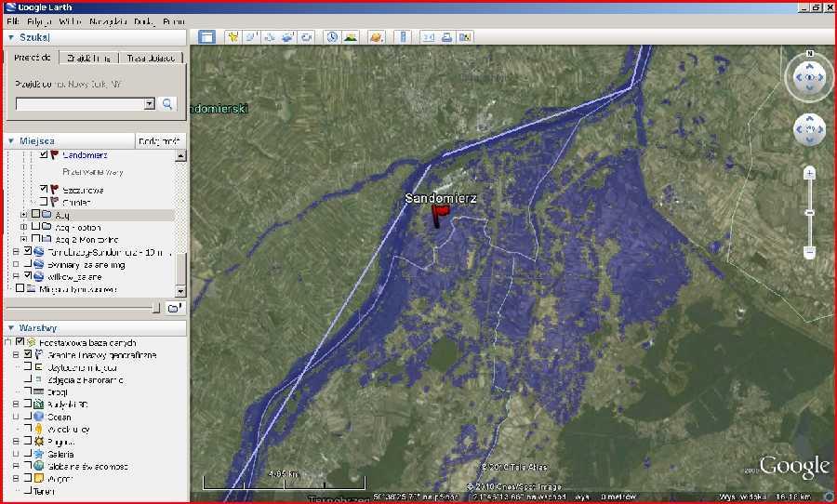Click the print toolbar icon
Image resolution: width=837 pixels, height=504 pixels.
click(x=446, y=37)
